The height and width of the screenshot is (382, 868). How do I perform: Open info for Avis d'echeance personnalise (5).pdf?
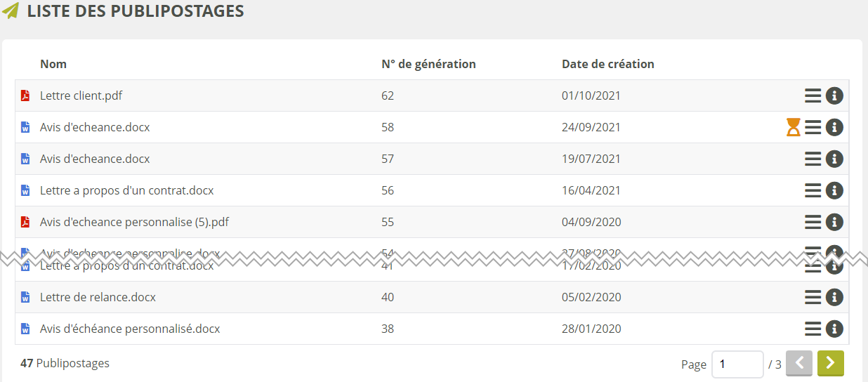[x=834, y=222]
